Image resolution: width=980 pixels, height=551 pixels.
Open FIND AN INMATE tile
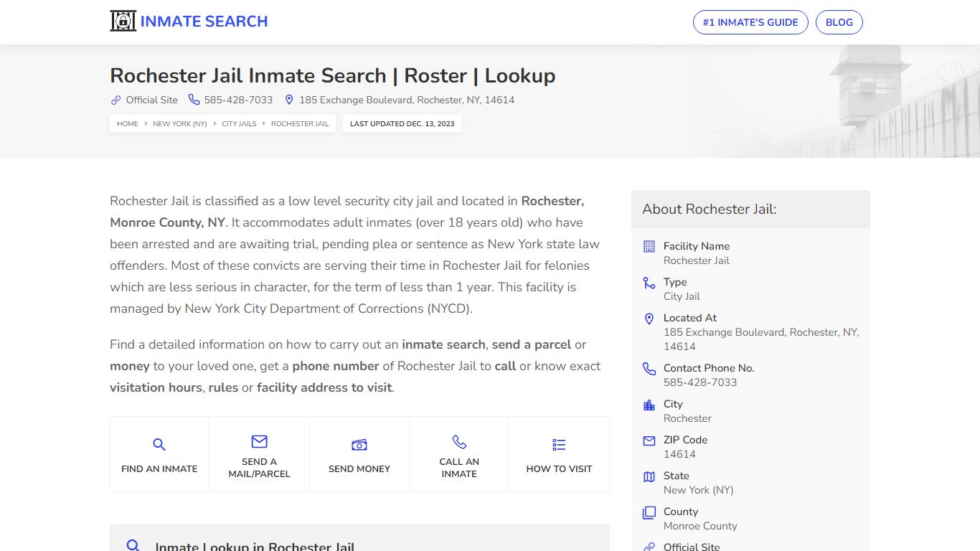pos(159,454)
